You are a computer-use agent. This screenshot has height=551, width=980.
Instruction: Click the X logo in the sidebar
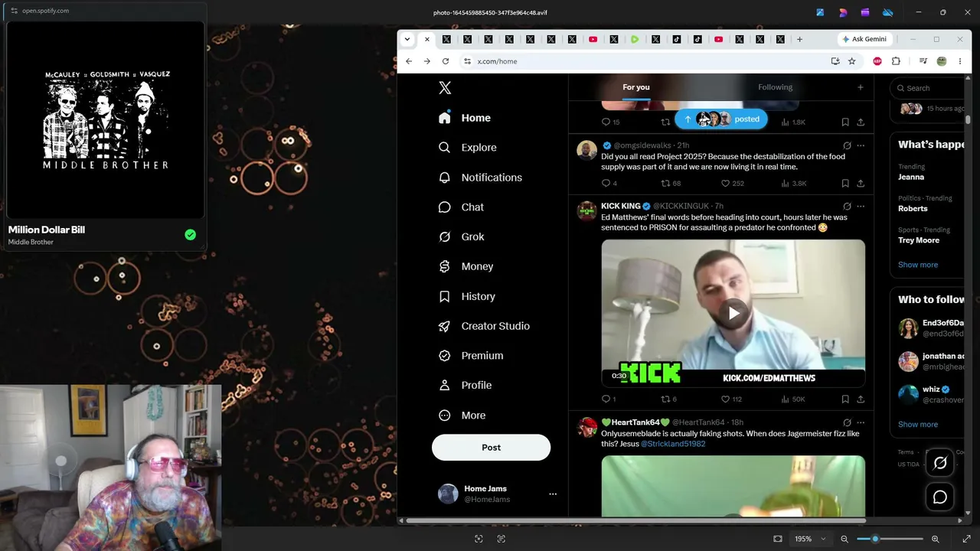[x=445, y=88]
